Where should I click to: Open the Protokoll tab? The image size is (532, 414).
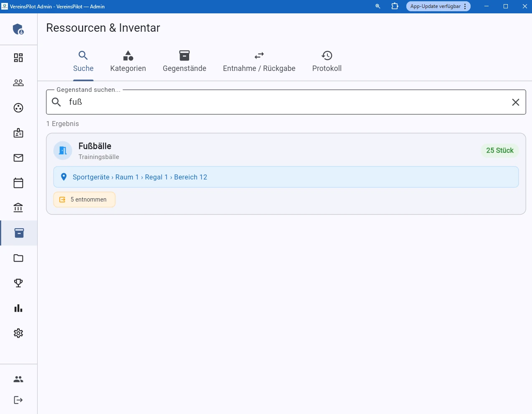[x=327, y=62]
